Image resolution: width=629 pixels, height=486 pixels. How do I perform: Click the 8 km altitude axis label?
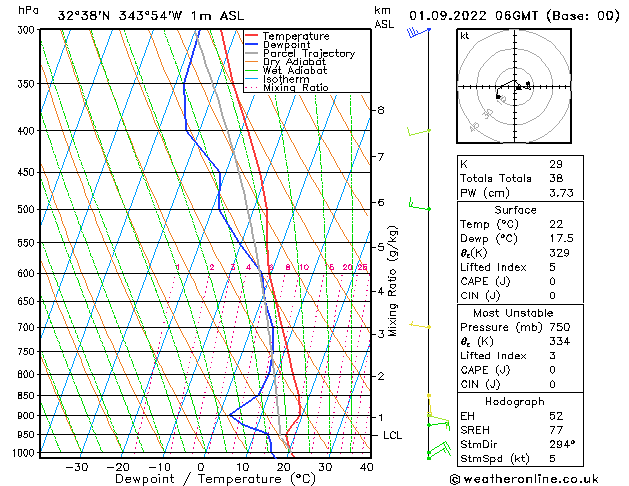pyautogui.click(x=381, y=110)
